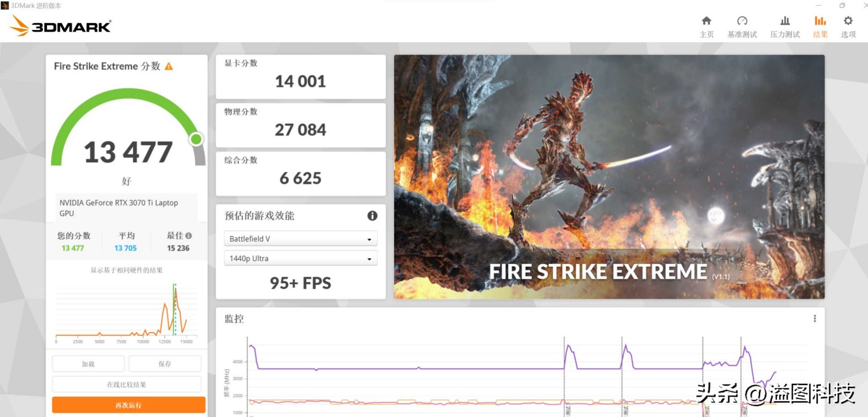Click the orange 再次运行 run again button
The height and width of the screenshot is (417, 868).
pos(129,405)
